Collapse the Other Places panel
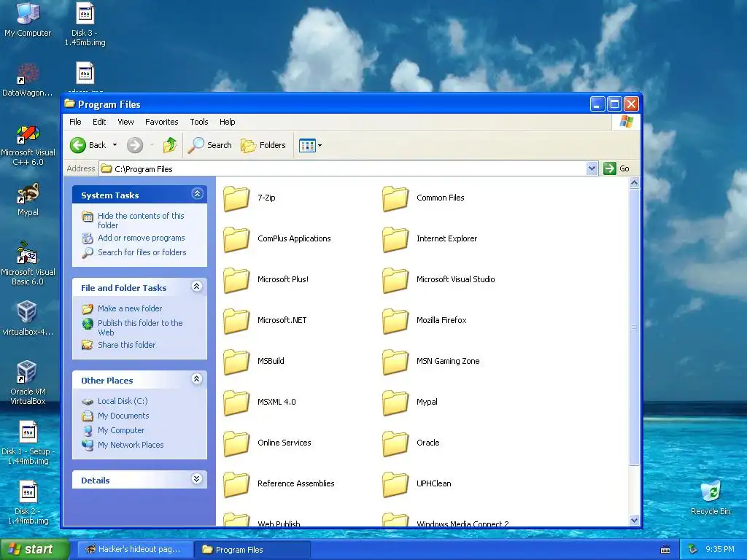This screenshot has width=747, height=560. (x=197, y=379)
